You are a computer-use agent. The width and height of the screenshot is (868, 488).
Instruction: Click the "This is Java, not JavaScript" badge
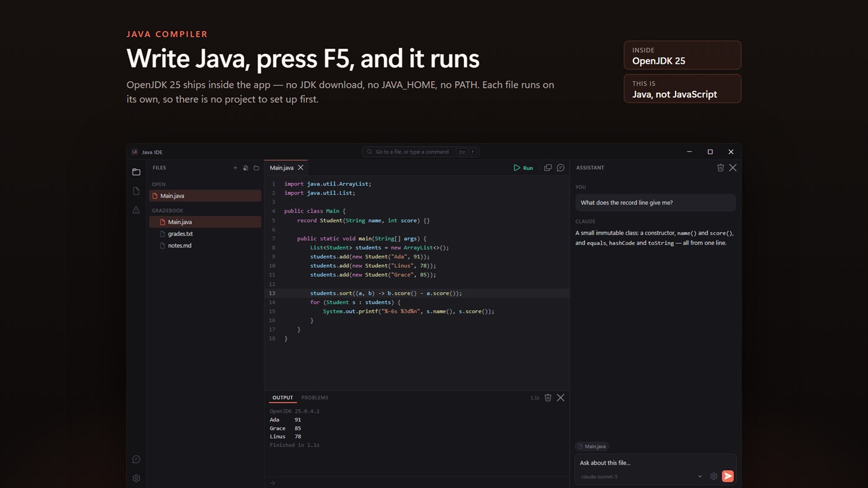click(x=682, y=89)
